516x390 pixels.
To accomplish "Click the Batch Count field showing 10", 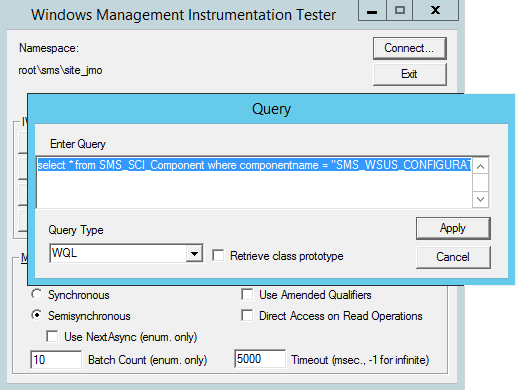I will click(56, 359).
